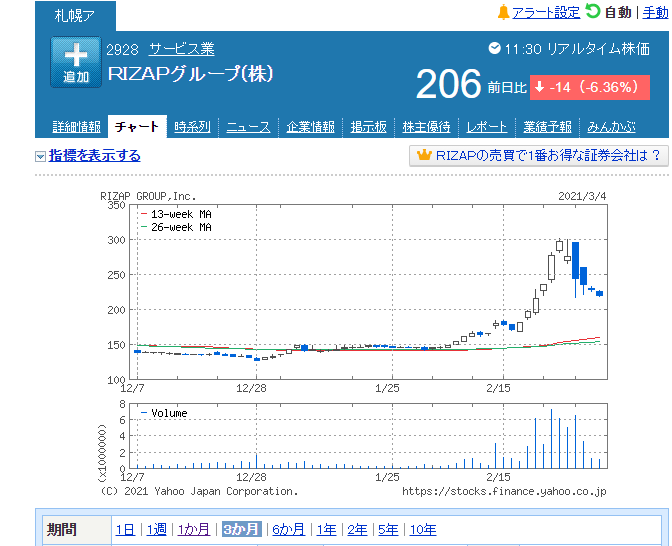The image size is (672, 546).
Task: Click the 13-week MA legend entry
Action: (176, 214)
